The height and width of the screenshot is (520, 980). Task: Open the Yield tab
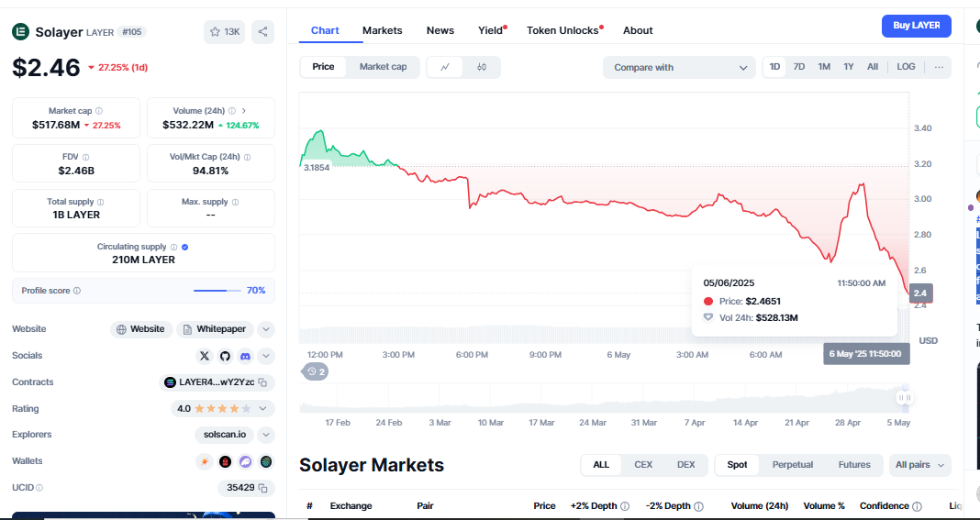click(x=491, y=30)
